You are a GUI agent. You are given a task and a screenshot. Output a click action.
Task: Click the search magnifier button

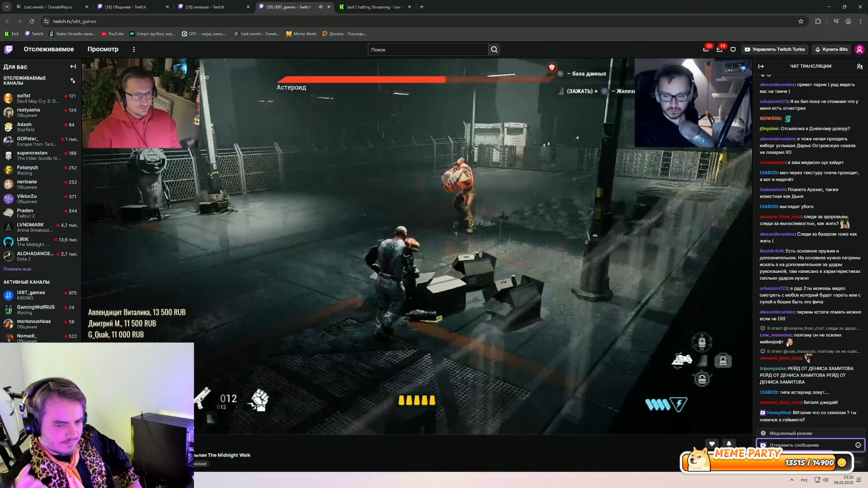pos(494,50)
